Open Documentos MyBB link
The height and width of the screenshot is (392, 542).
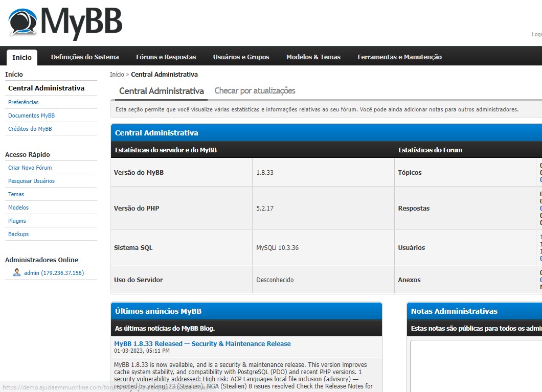(x=32, y=116)
